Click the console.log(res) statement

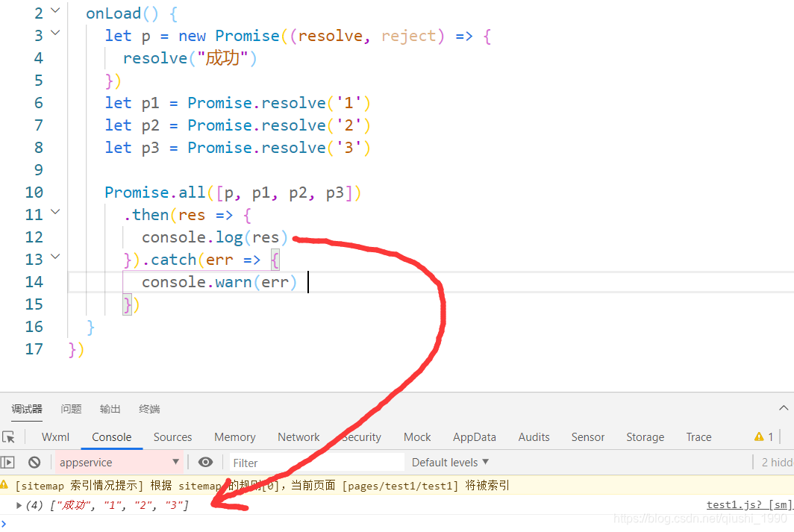tap(215, 237)
